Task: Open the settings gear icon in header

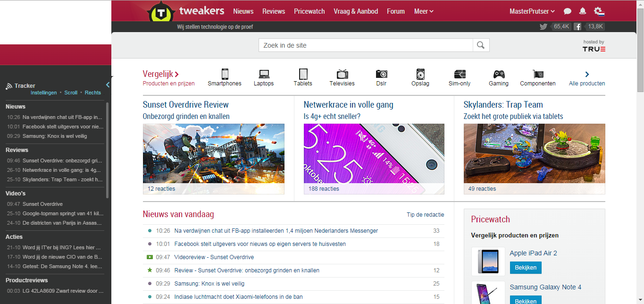Action: (x=598, y=11)
